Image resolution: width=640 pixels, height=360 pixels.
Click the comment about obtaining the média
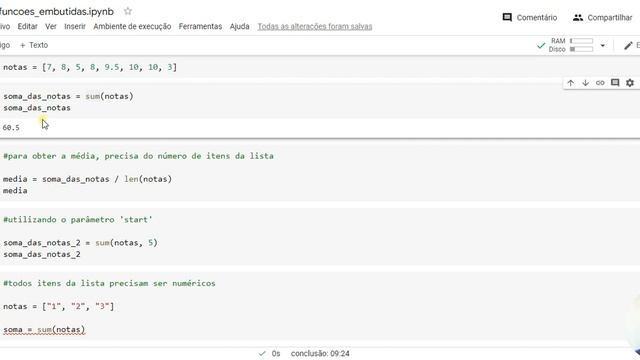138,156
